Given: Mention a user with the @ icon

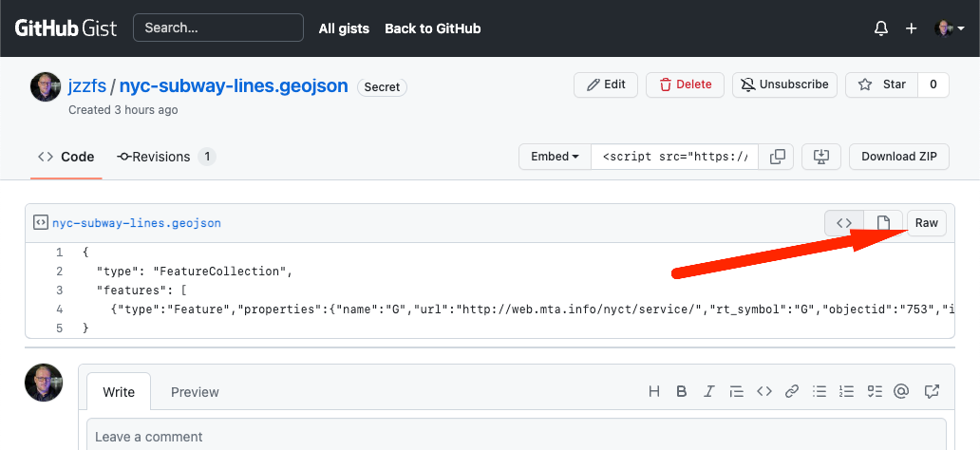Looking at the screenshot, I should click(x=900, y=392).
